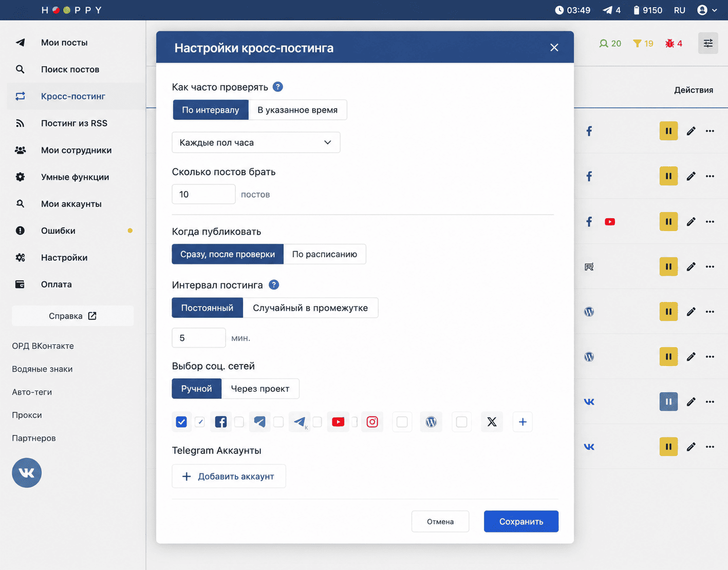Click the Facebook icon in network selection

click(x=221, y=422)
